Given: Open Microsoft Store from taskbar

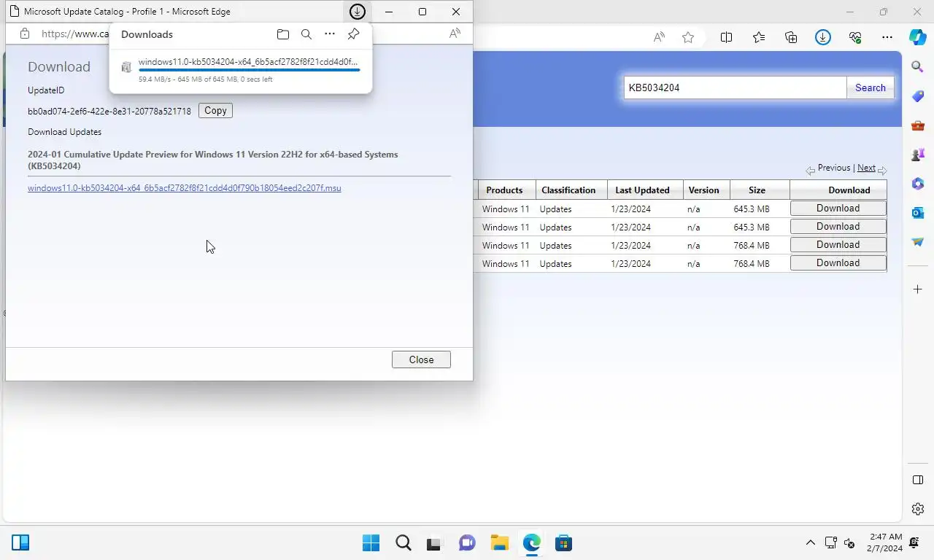Looking at the screenshot, I should click(563, 542).
